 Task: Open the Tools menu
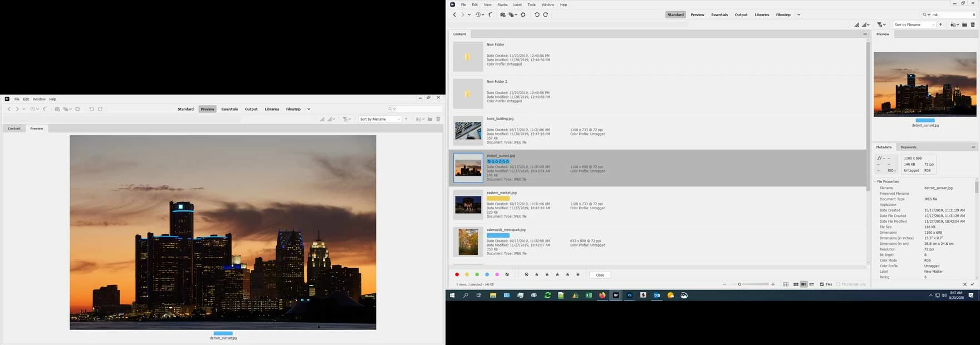[x=532, y=4]
